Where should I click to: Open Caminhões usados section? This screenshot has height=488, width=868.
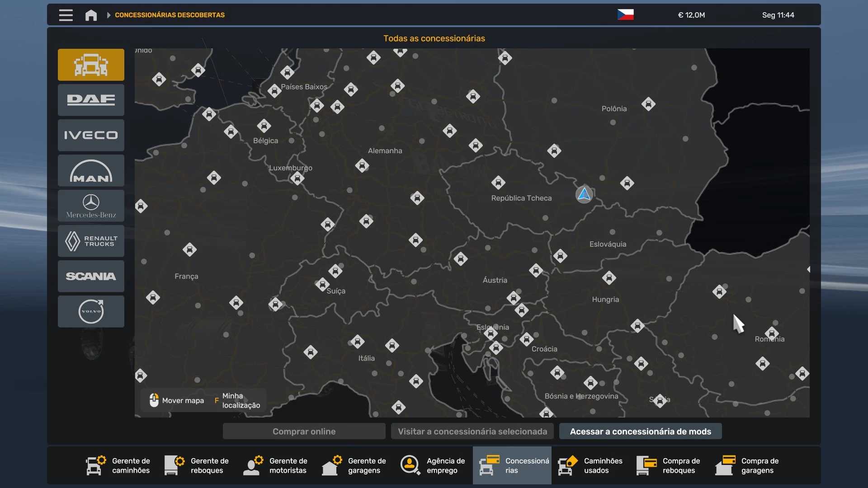click(590, 465)
